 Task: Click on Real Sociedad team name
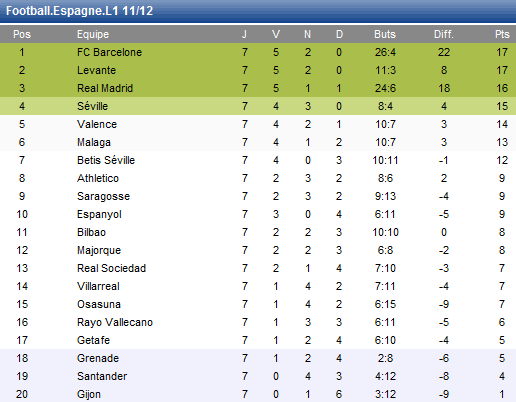click(111, 268)
